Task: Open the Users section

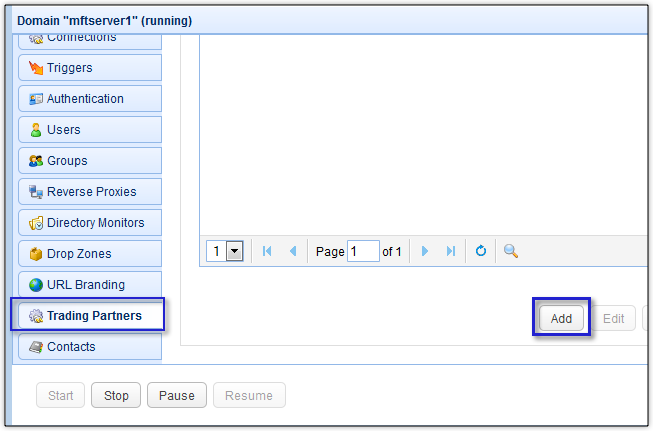Action: (x=89, y=130)
